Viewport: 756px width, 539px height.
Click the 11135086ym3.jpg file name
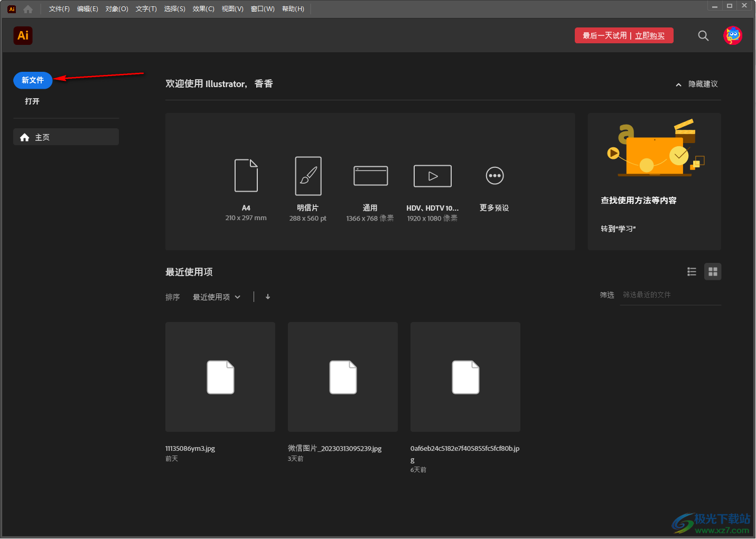coord(190,449)
